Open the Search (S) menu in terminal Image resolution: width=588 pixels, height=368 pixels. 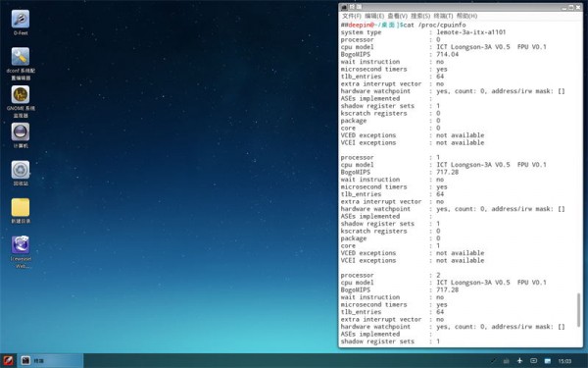(420, 16)
